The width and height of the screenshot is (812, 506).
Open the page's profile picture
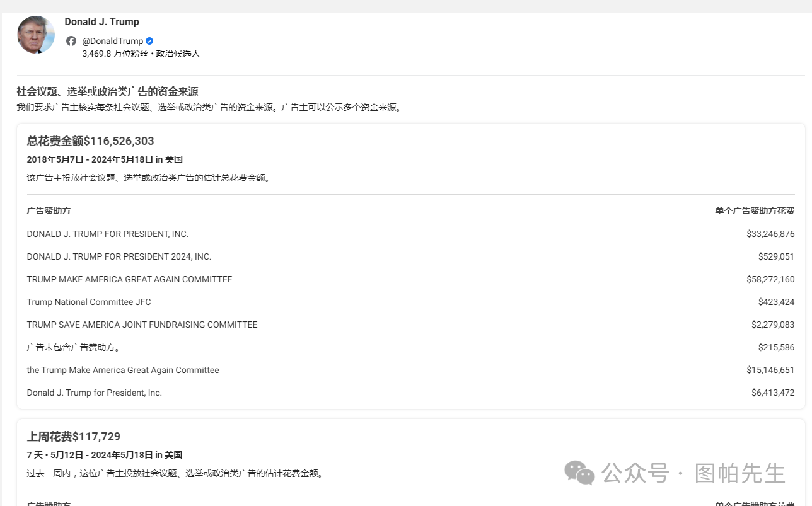[36, 35]
